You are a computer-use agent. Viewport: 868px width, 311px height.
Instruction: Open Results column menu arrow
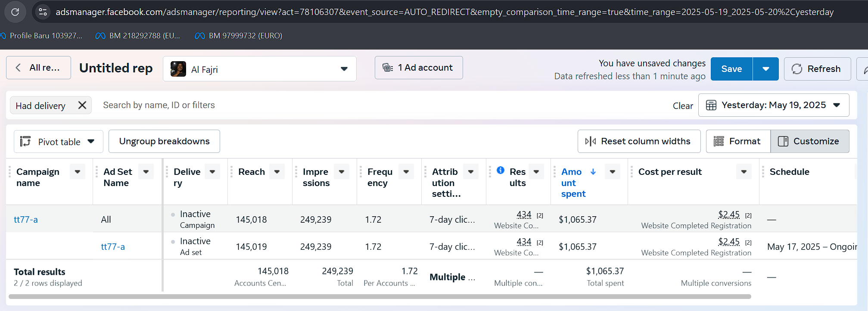(x=536, y=171)
